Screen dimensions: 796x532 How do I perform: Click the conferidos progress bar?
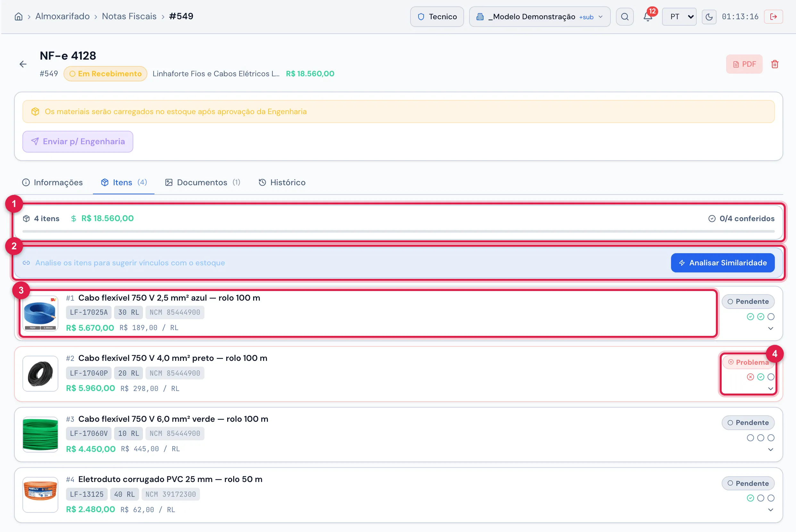pyautogui.click(x=399, y=231)
